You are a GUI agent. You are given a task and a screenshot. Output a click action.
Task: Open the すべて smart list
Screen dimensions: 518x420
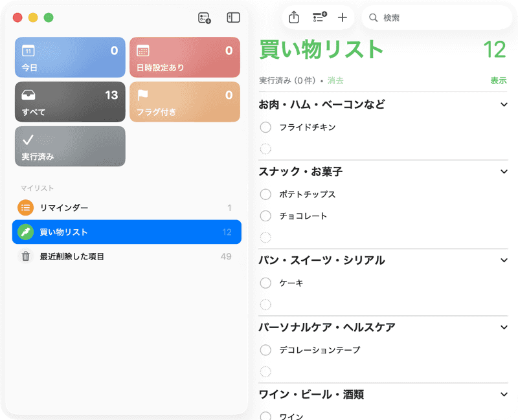click(69, 102)
